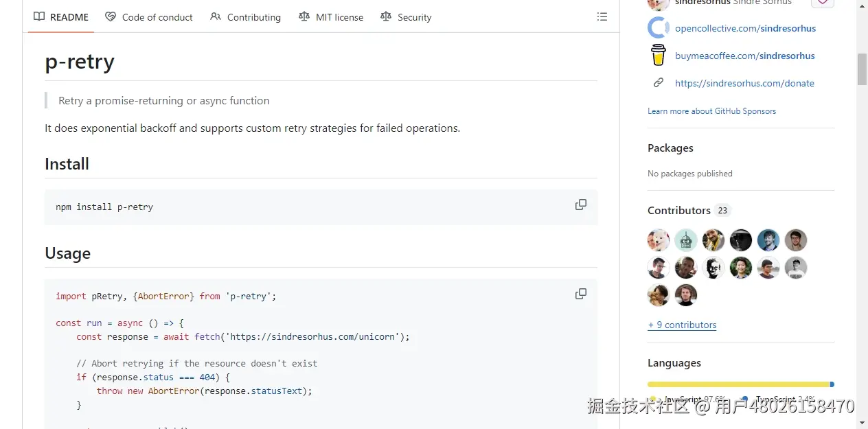Click the '// Abort retrying' comment line
The image size is (868, 429).
[196, 363]
